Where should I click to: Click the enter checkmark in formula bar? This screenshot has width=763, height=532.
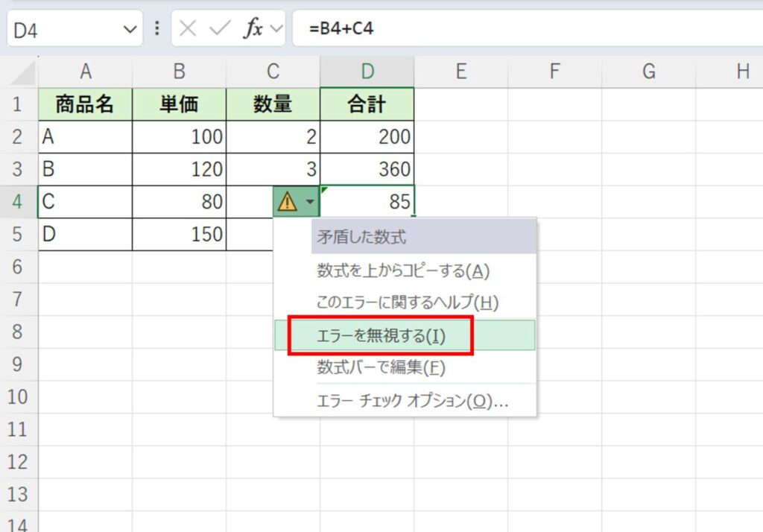click(220, 28)
